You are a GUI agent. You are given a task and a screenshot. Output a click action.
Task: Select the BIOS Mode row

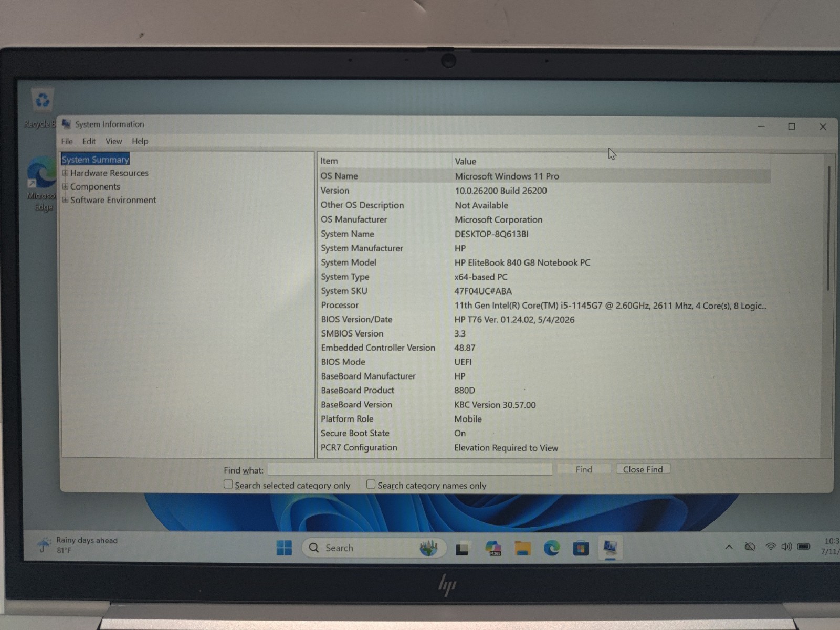click(x=544, y=362)
